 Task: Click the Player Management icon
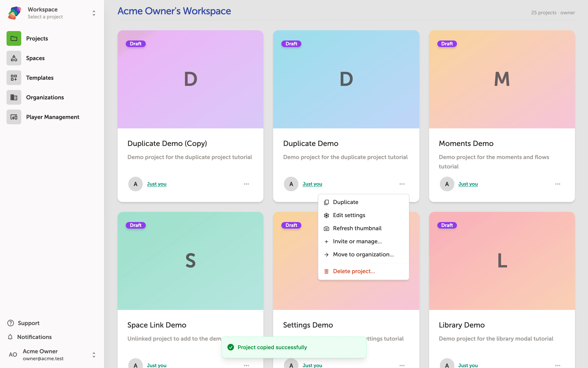[14, 117]
